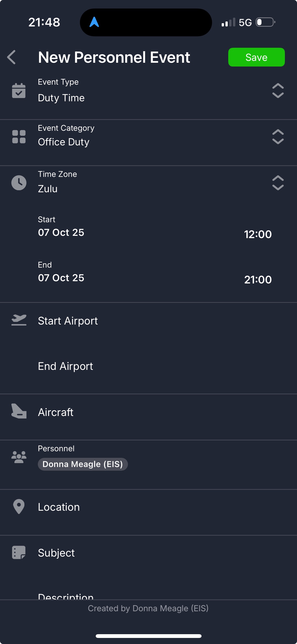The height and width of the screenshot is (644, 297).
Task: Pick the start date 07 Oct 25
Action: tap(61, 232)
